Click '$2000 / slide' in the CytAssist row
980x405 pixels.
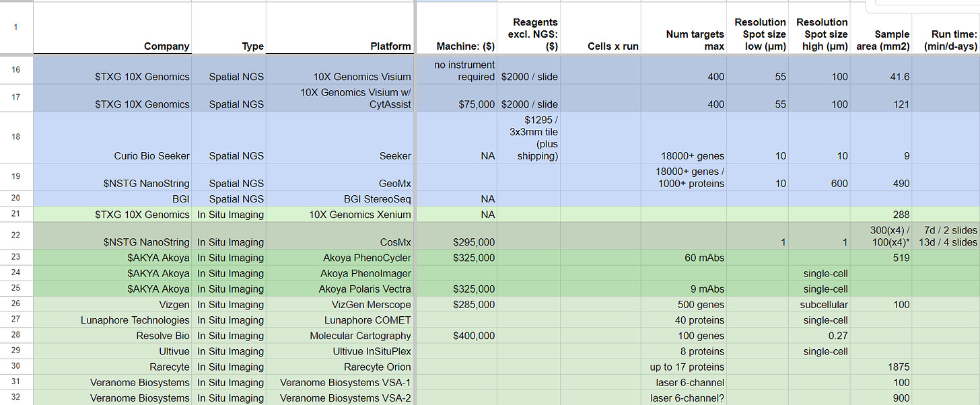coord(529,98)
